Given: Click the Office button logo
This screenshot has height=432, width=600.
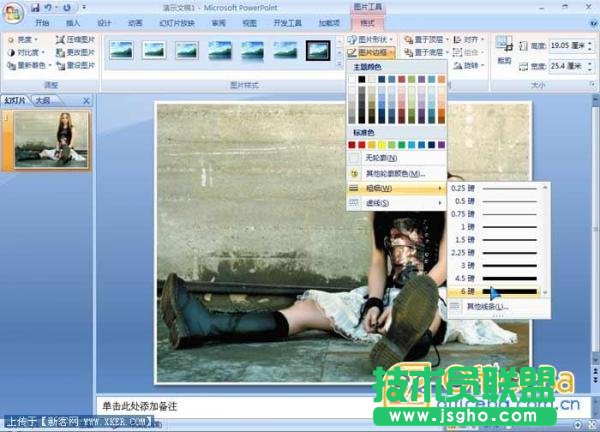Looking at the screenshot, I should (12, 12).
